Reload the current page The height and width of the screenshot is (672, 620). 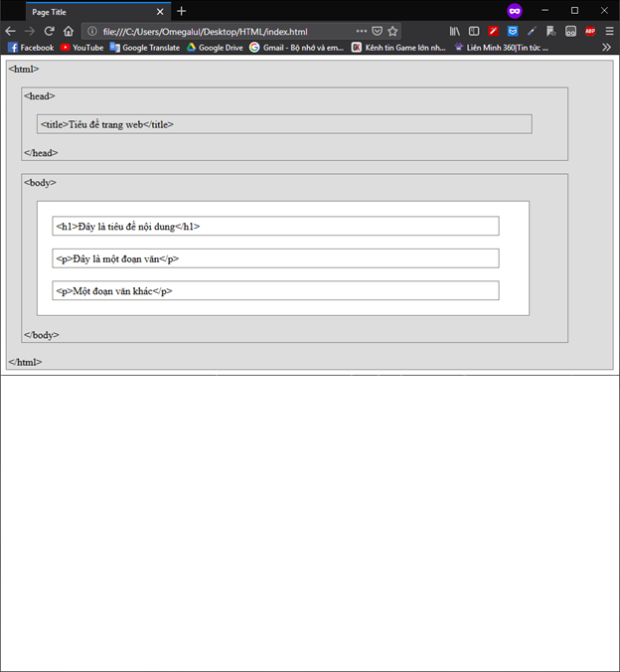[x=49, y=31]
